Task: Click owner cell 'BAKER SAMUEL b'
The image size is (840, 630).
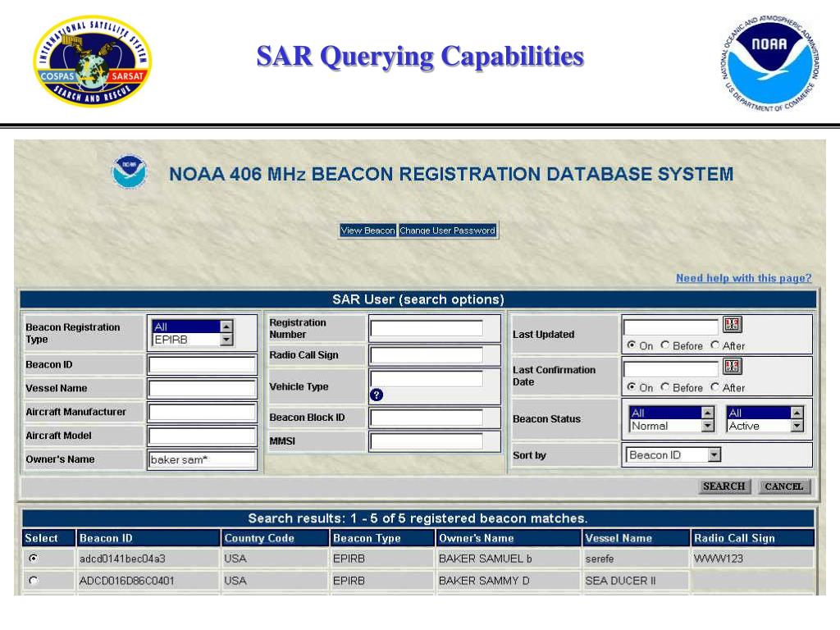Action: (x=486, y=559)
